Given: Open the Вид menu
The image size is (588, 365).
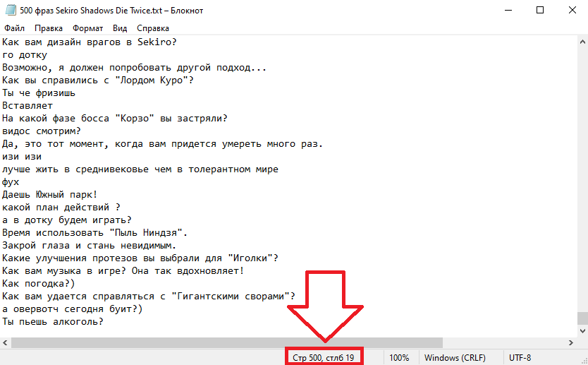Looking at the screenshot, I should coord(120,28).
